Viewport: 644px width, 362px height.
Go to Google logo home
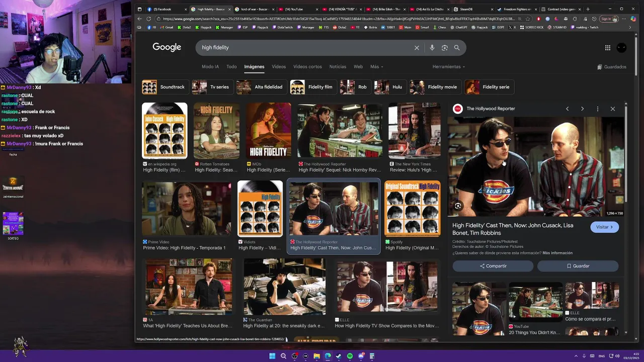pos(167,47)
